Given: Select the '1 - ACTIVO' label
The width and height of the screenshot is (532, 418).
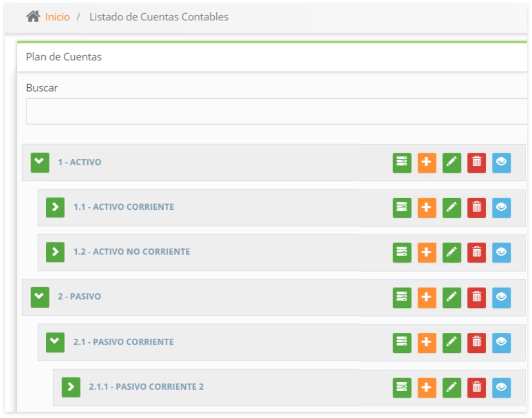Looking at the screenshot, I should (79, 162).
